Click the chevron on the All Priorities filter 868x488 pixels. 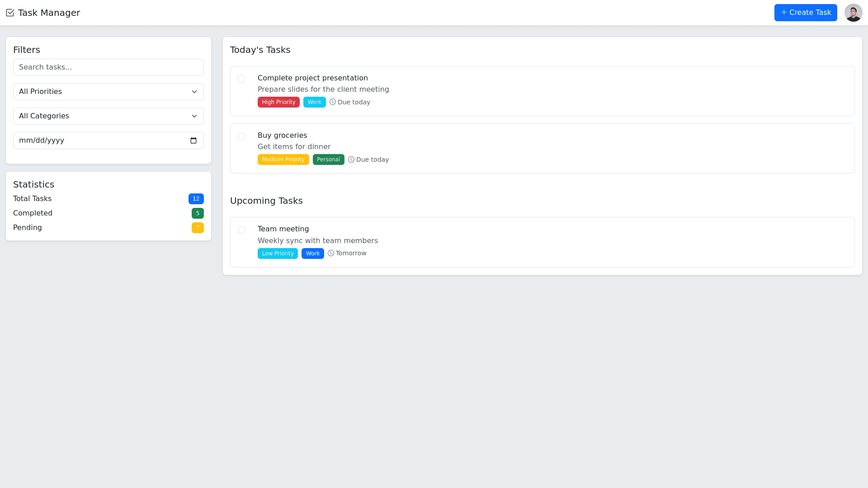(194, 92)
